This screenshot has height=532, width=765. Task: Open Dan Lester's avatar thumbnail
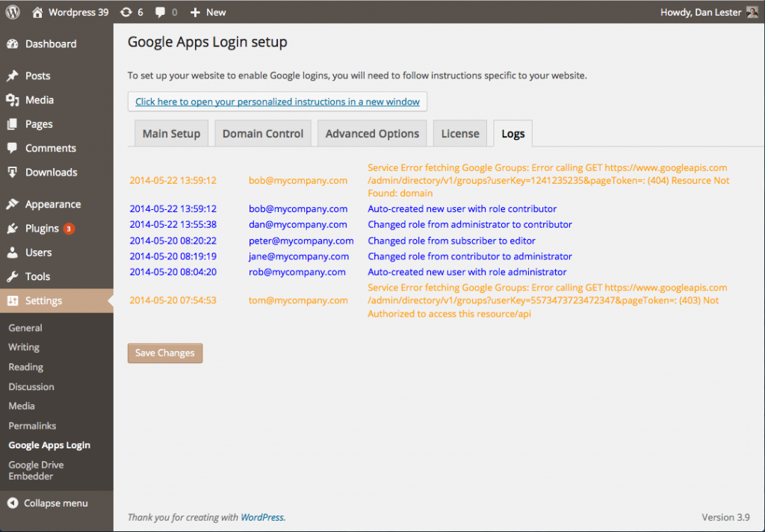[752, 12]
